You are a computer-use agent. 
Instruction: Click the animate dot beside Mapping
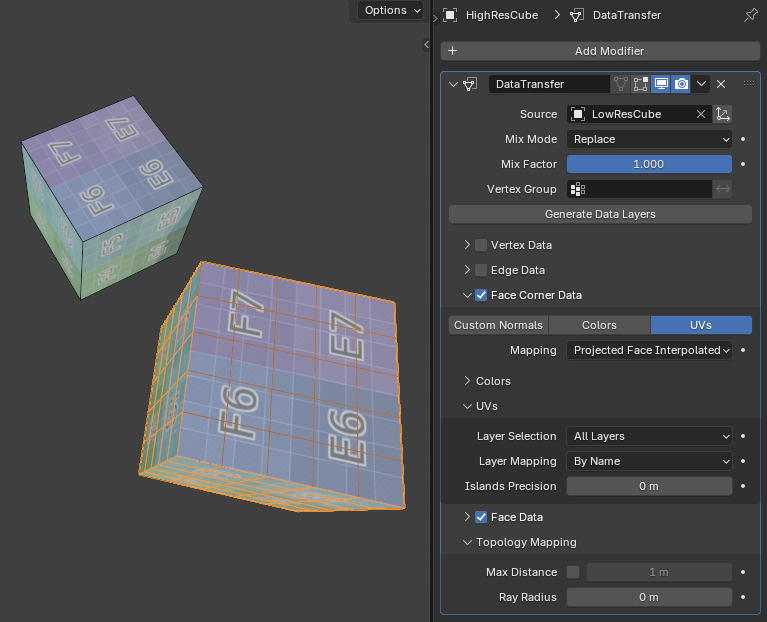[x=743, y=350]
